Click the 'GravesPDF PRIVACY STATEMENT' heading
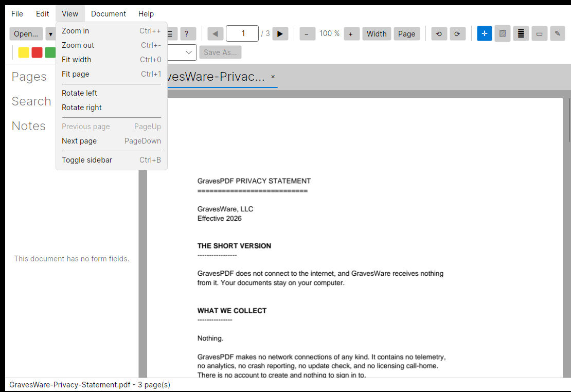 (x=254, y=181)
